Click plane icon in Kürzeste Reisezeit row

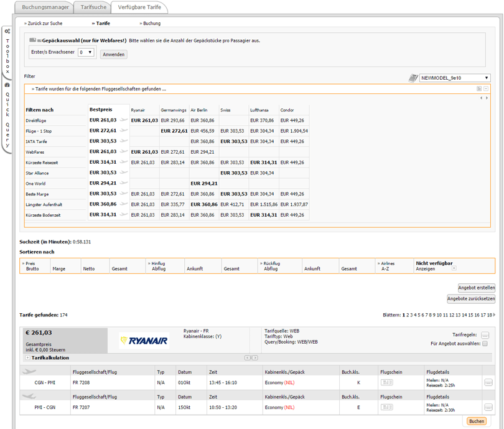(124, 162)
